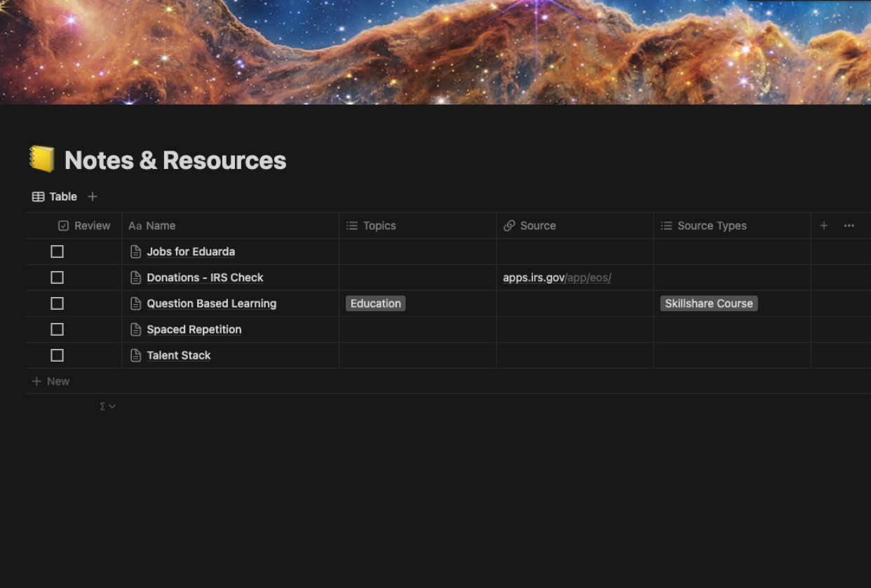This screenshot has width=871, height=588.
Task: Click empty Source cell for Talent Stack
Action: pyautogui.click(x=575, y=355)
